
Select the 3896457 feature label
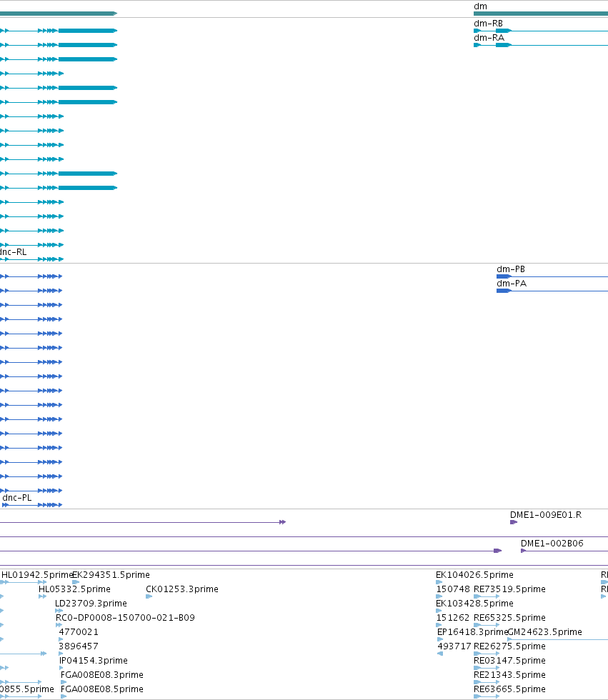click(x=79, y=646)
